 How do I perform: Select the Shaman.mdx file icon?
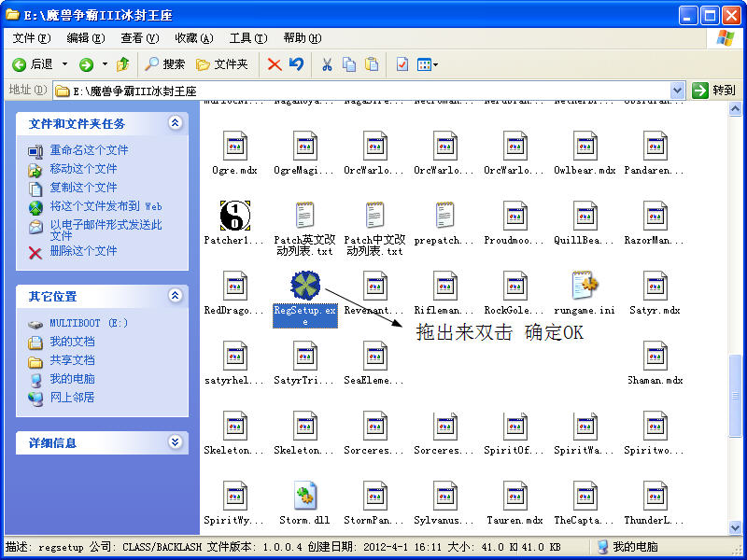point(655,356)
